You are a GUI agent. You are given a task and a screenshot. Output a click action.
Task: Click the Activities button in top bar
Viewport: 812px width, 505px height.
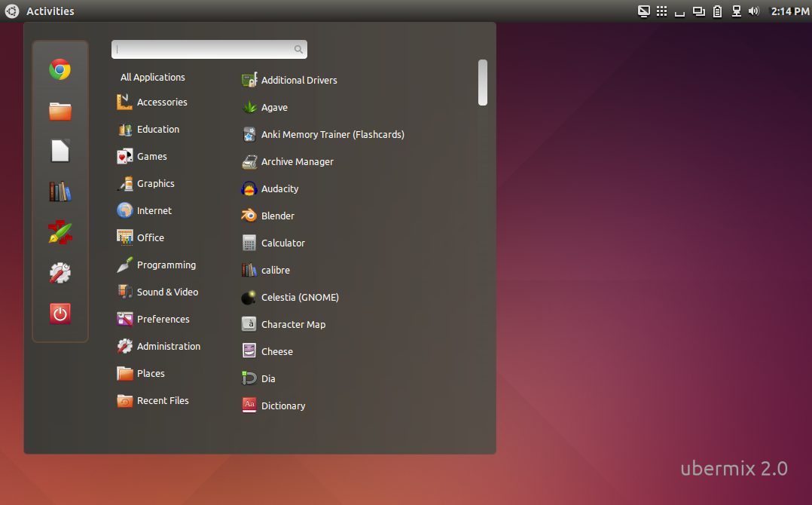[50, 11]
